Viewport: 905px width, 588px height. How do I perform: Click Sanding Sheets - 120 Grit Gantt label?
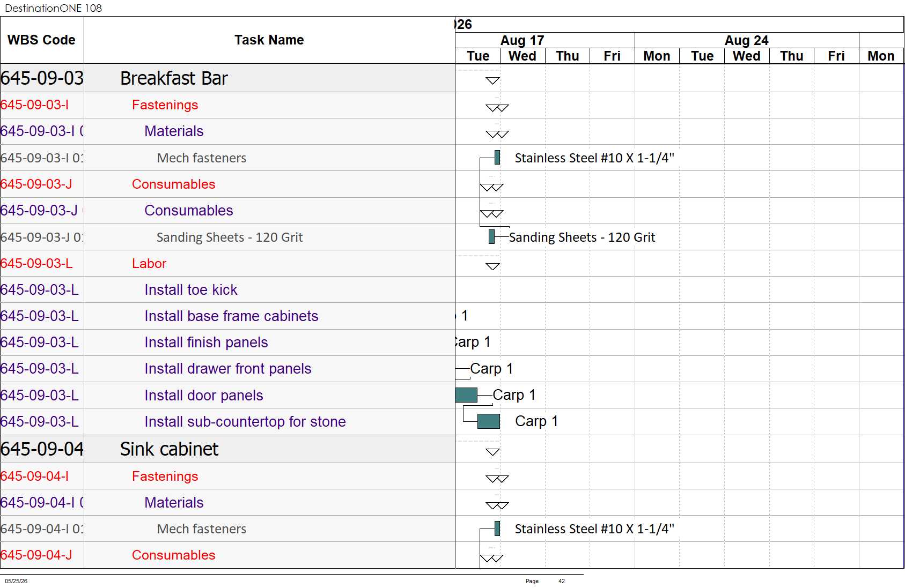coord(582,237)
